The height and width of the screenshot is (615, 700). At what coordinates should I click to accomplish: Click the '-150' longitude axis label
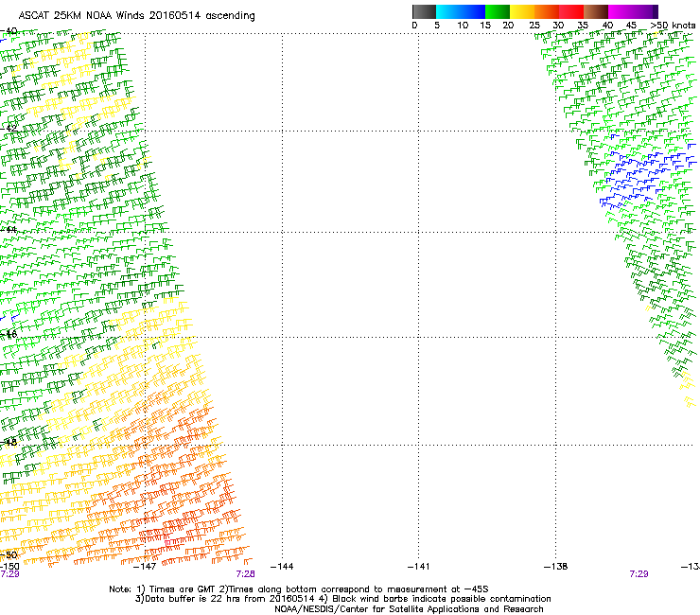[9, 567]
